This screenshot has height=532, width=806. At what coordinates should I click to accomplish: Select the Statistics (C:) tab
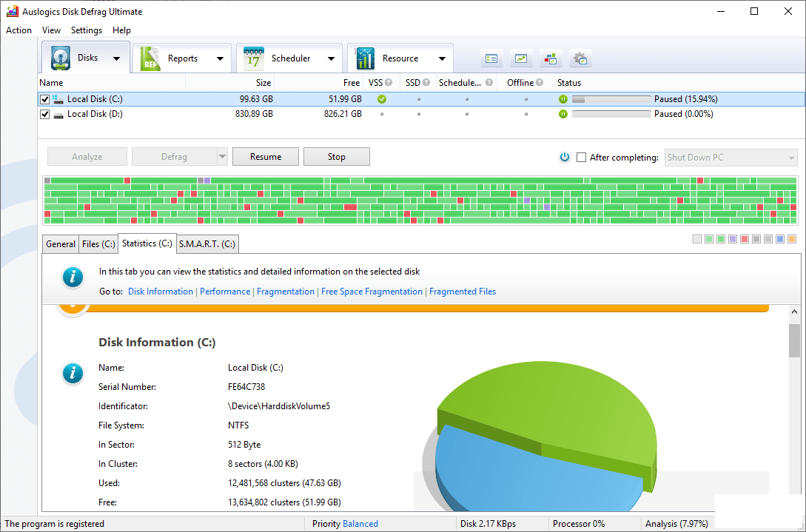point(147,243)
